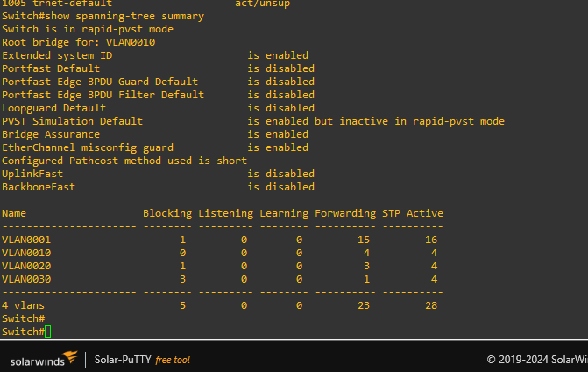Click the VLAN0030 row name
588x372 pixels.
click(26, 279)
